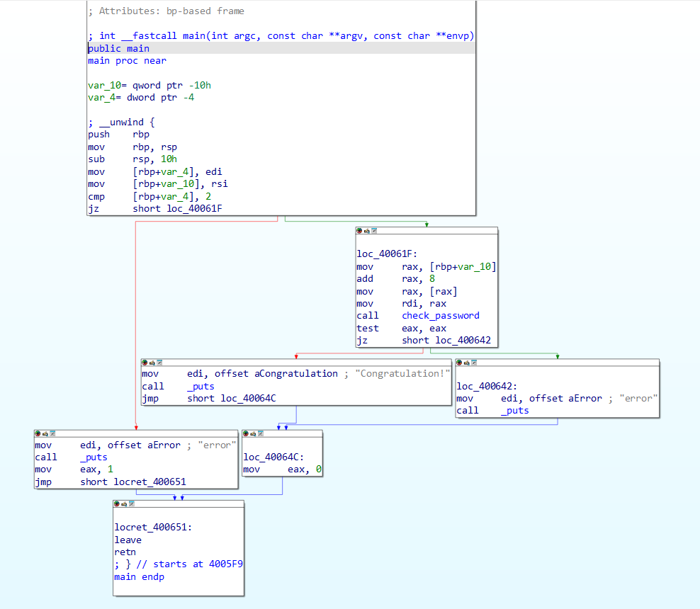Set node color on the Congratulation block header
This screenshot has height=609, width=700.
tap(145, 363)
